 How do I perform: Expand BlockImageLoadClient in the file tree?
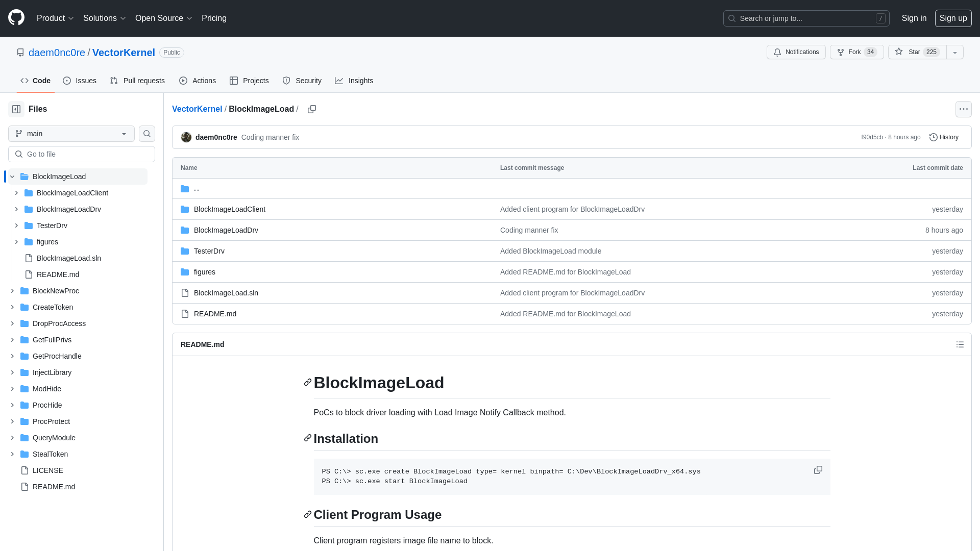point(16,193)
